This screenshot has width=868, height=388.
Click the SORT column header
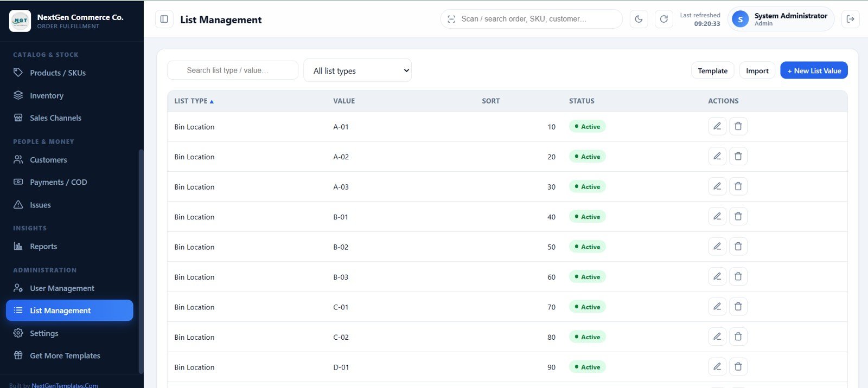(x=490, y=101)
